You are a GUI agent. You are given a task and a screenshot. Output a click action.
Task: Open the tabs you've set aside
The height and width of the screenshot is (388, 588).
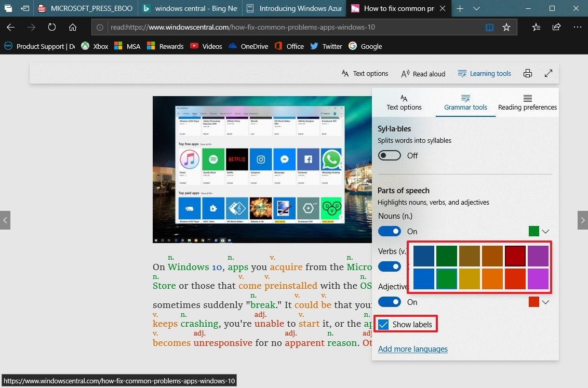(x=8, y=8)
